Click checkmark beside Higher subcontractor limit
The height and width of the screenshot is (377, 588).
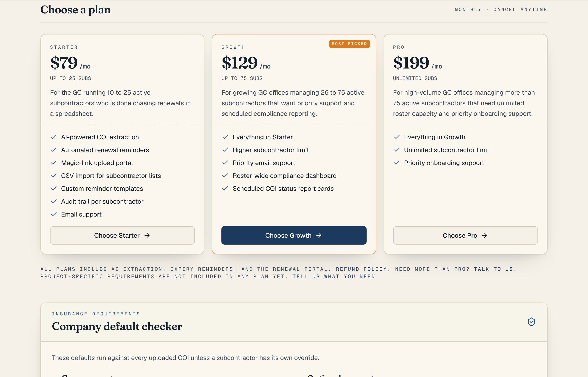pos(225,150)
